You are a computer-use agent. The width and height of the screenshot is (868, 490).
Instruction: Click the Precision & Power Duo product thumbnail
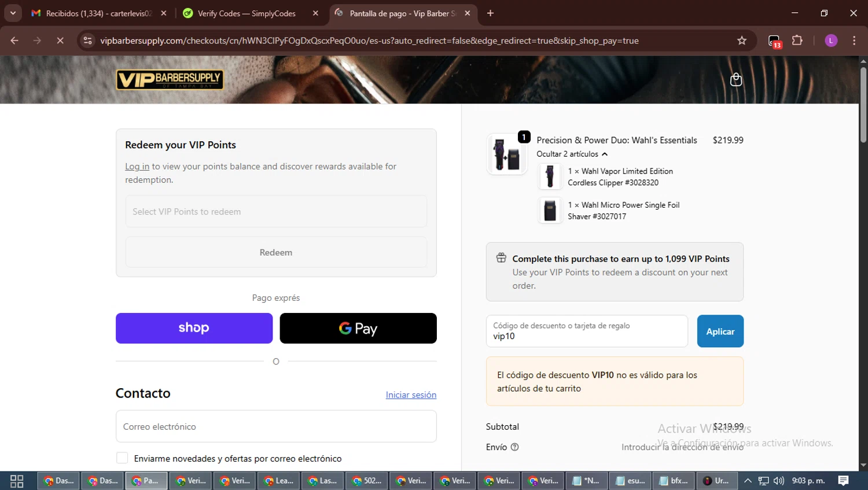[507, 153]
